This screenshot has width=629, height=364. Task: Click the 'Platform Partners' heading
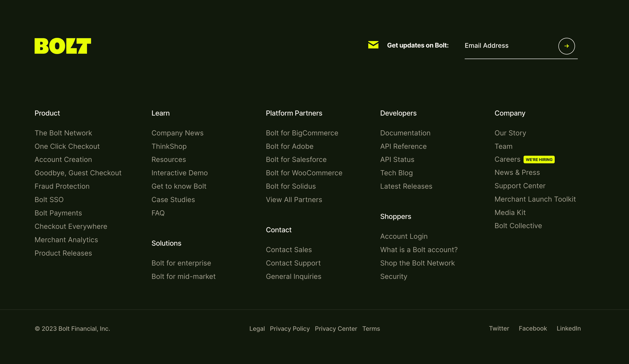294,113
